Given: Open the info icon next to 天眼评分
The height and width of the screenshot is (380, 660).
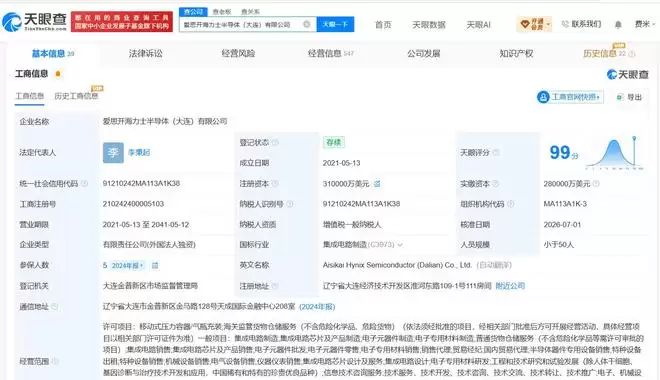Looking at the screenshot, I should click(x=496, y=152).
